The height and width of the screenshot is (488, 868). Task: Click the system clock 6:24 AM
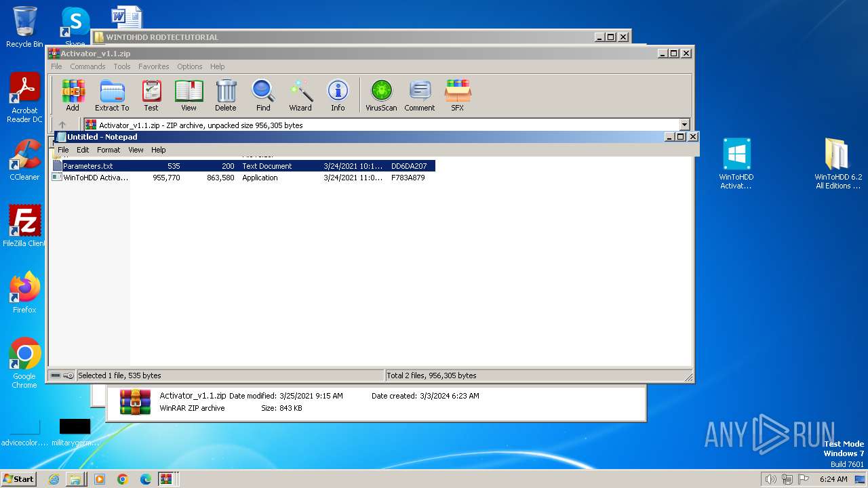coord(833,479)
